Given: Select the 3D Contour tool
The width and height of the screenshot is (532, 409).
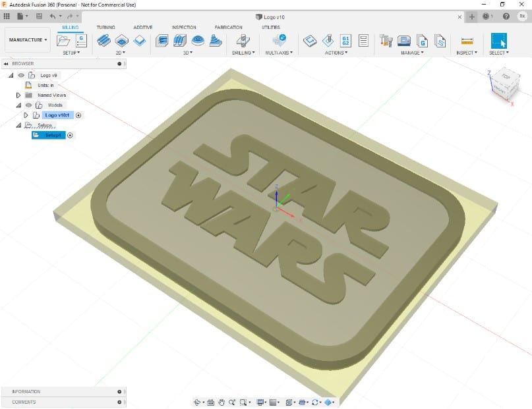Looking at the screenshot, I should coord(216,41).
